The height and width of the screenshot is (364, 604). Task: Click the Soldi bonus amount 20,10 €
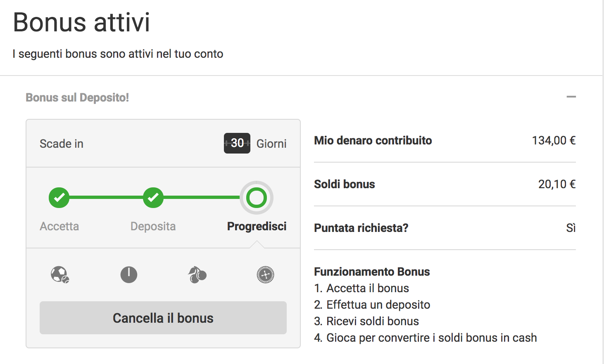click(557, 184)
